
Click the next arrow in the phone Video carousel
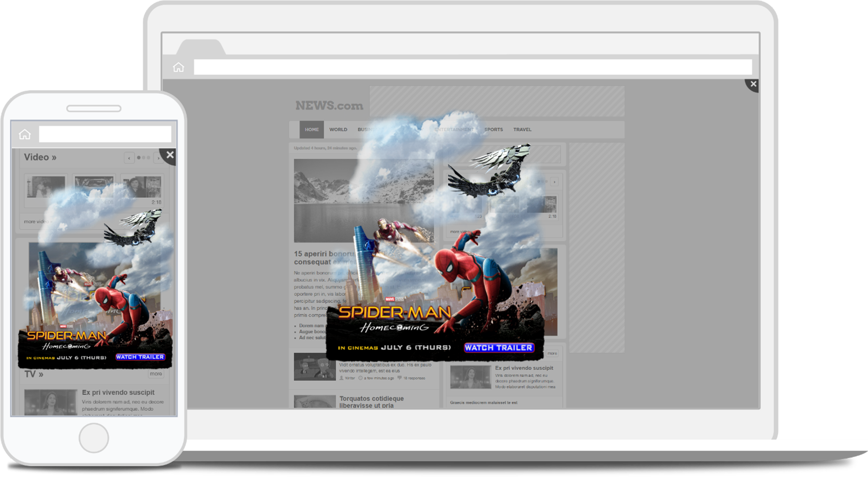click(x=158, y=158)
